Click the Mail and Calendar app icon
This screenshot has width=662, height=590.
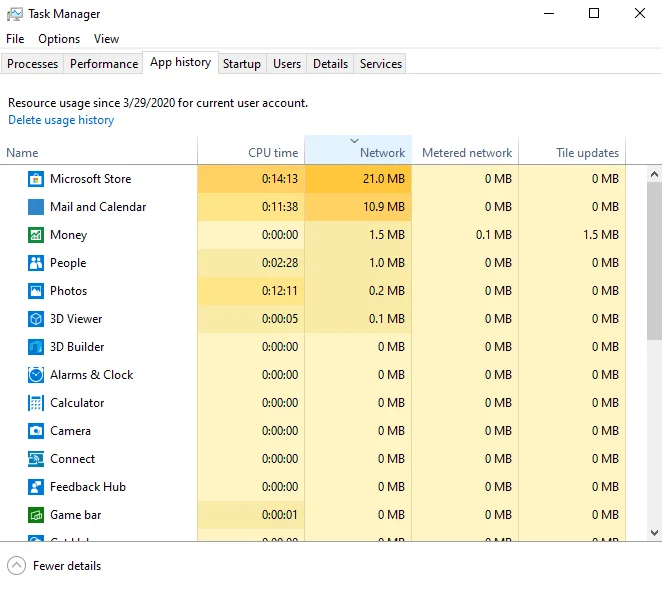[36, 207]
